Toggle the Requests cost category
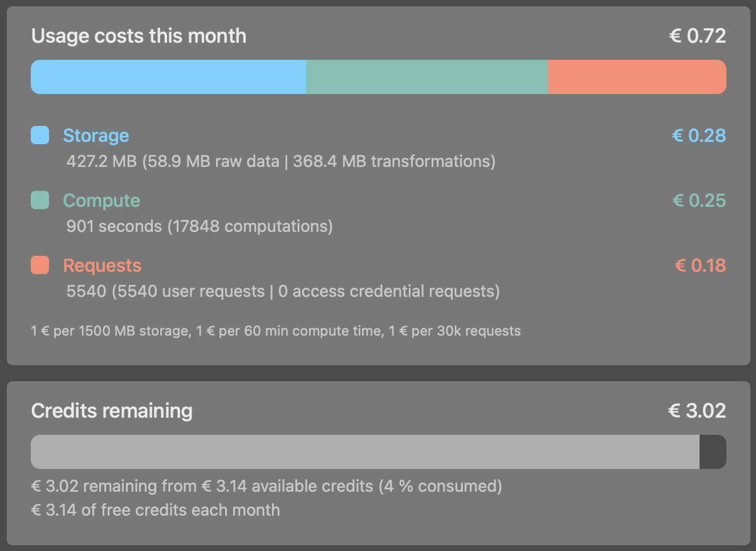Viewport: 756px width, 551px height. pyautogui.click(x=102, y=265)
